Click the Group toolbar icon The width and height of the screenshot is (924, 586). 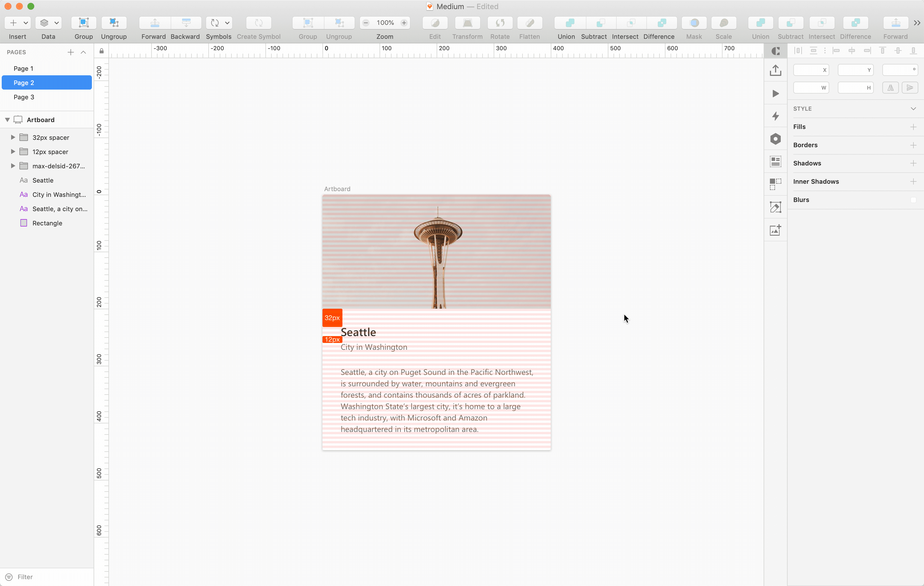coord(83,23)
